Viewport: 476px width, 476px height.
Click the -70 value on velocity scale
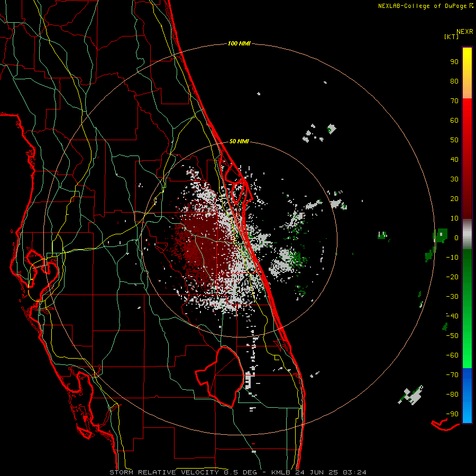click(x=452, y=375)
